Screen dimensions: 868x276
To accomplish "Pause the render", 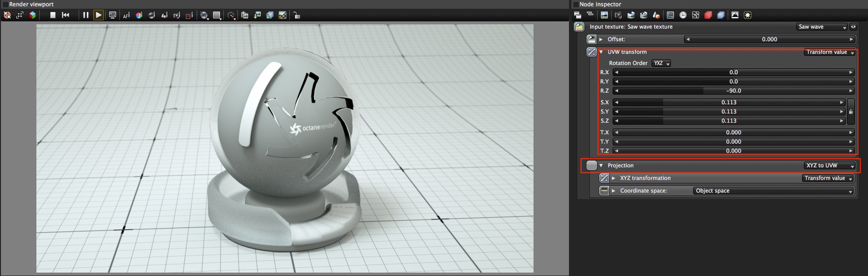I will point(86,15).
